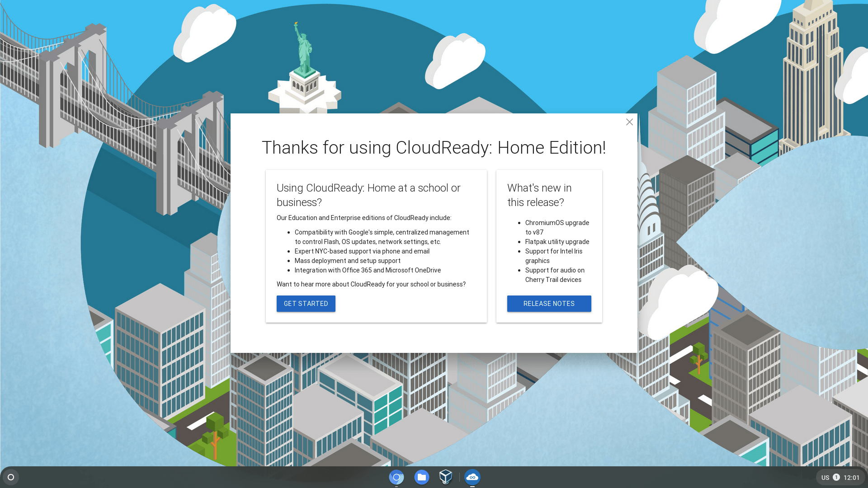The image size is (868, 488).
Task: Click the 'Mass deployment and setup support' bullet
Action: (x=347, y=261)
